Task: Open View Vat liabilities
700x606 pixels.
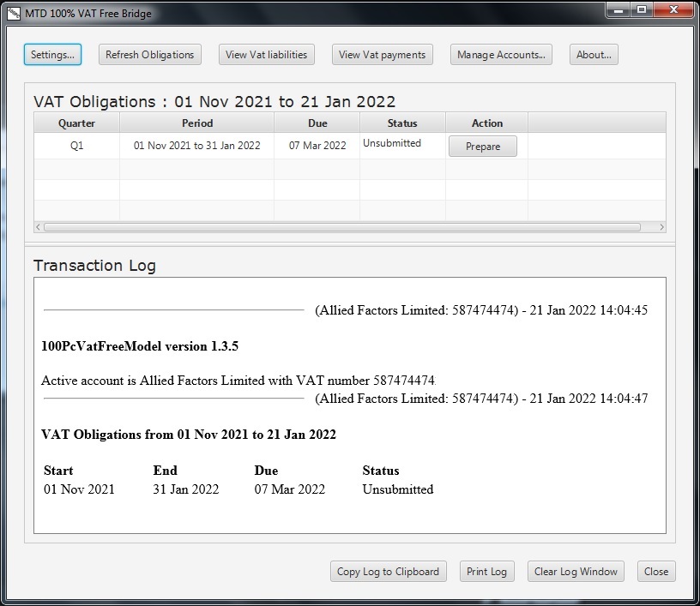Action: (267, 54)
